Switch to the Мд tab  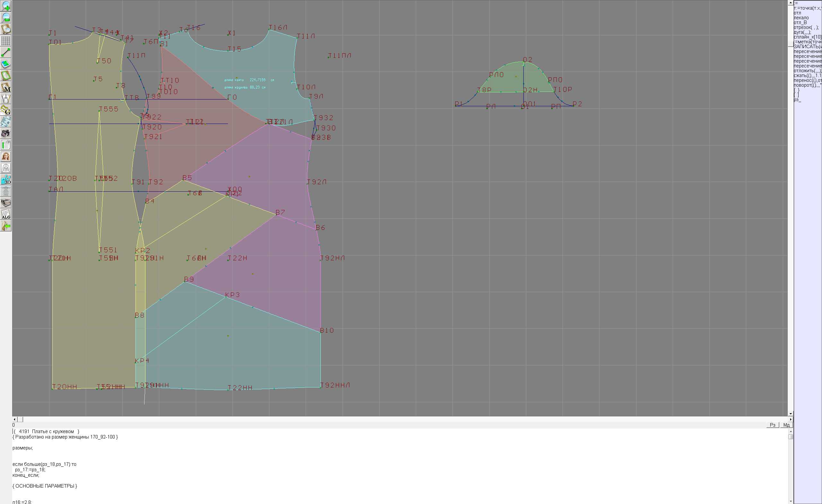(786, 425)
